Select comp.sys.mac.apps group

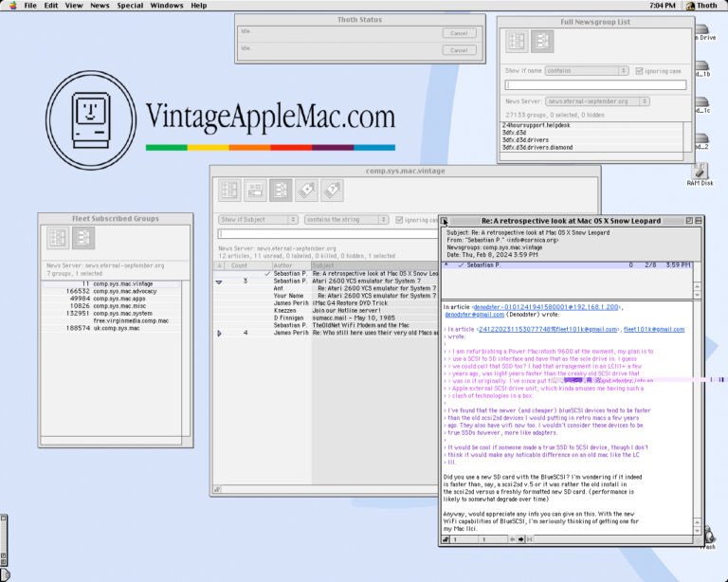[111, 299]
